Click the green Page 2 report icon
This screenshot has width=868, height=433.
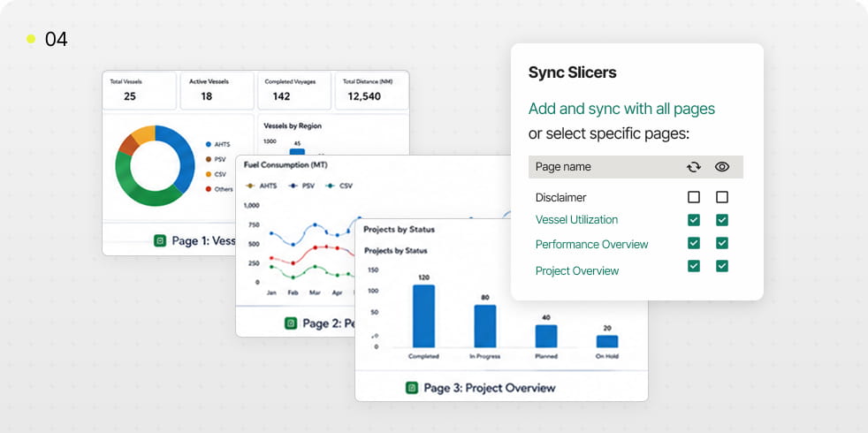291,323
